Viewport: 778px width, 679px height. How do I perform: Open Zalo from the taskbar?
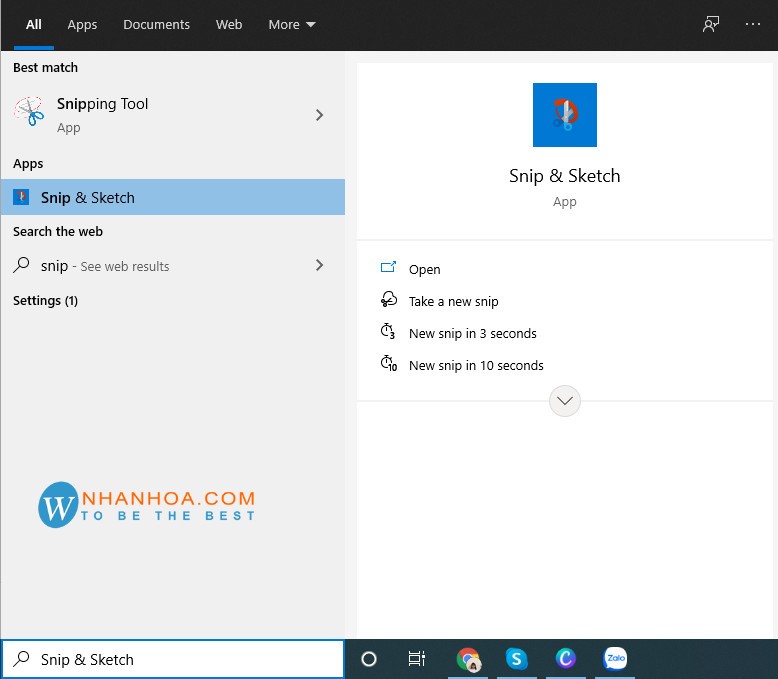[x=615, y=658]
